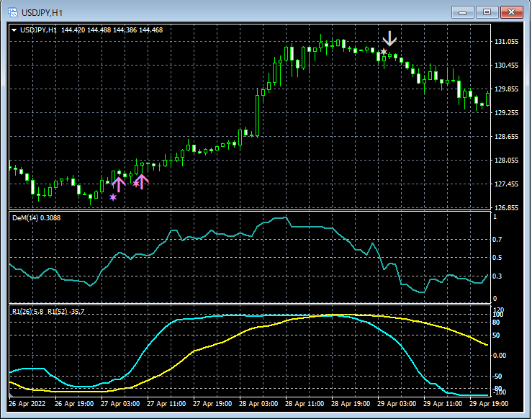Select the right pink up arrow signal
Viewport: 532px width, 419px height.
[x=142, y=181]
